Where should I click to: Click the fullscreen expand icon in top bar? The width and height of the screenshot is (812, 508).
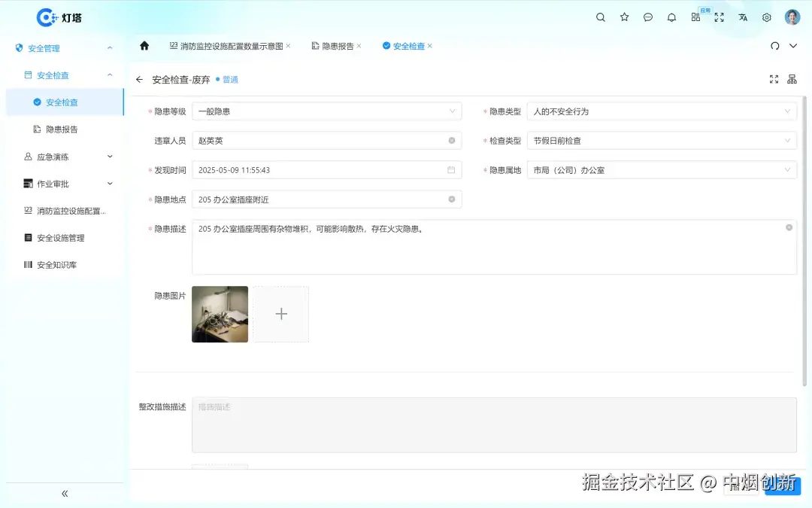(719, 17)
